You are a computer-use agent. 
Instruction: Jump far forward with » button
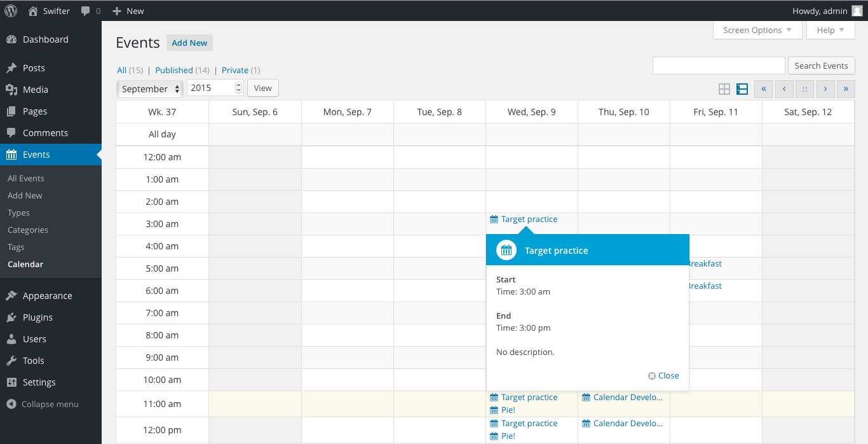846,89
